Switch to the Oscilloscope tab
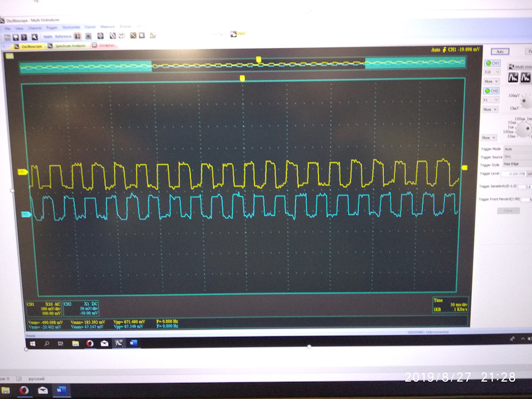The image size is (532, 399). (28, 46)
